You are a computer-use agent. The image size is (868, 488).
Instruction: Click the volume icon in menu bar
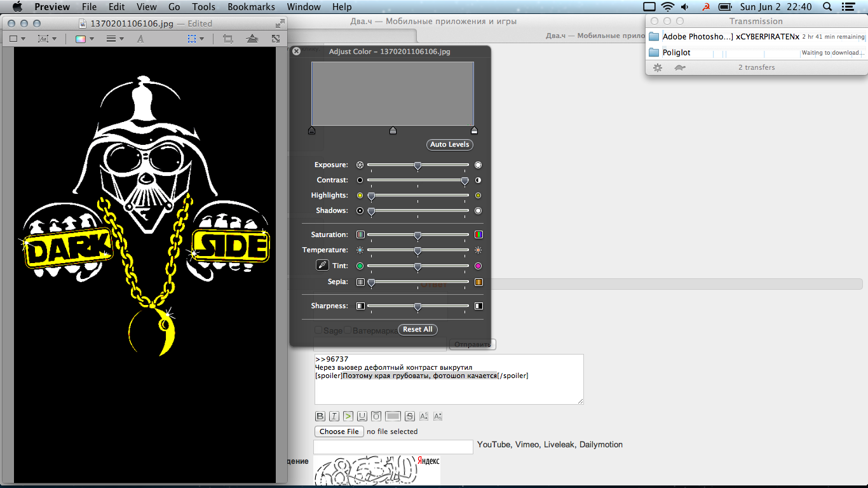coord(685,7)
